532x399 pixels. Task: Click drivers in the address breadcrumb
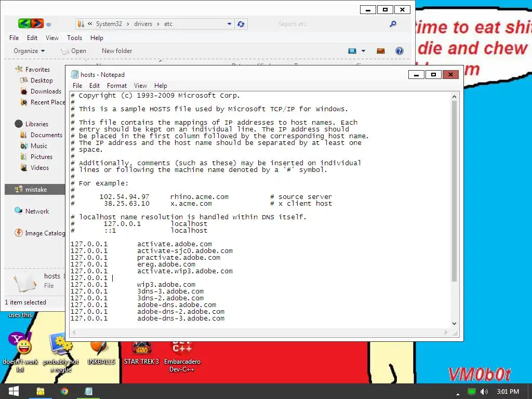pyautogui.click(x=143, y=24)
